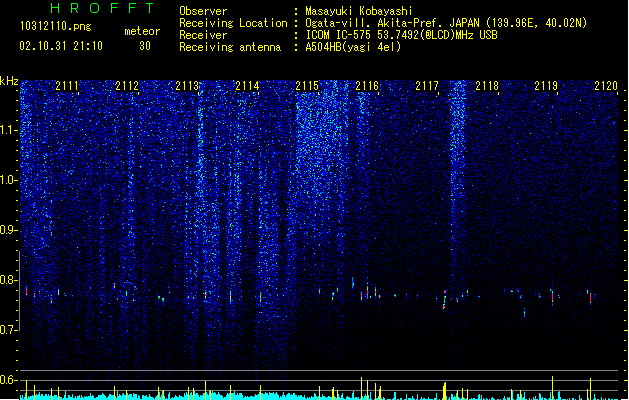Click the 1.1 kHz axis label
Viewport: 629px width, 400px height.
pos(9,130)
